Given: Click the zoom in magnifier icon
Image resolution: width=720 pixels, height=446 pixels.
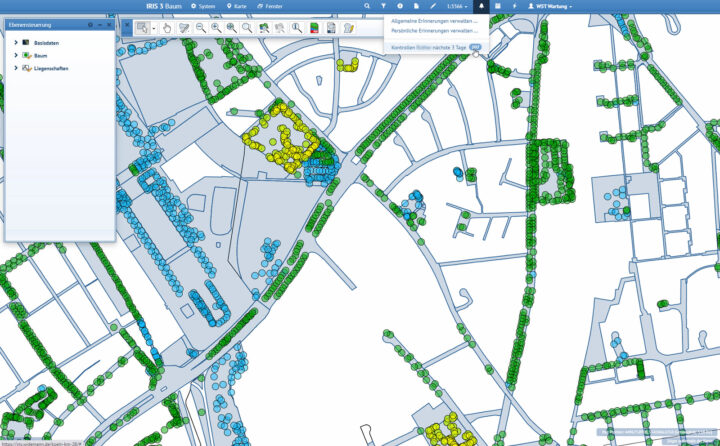Looking at the screenshot, I should click(x=215, y=28).
